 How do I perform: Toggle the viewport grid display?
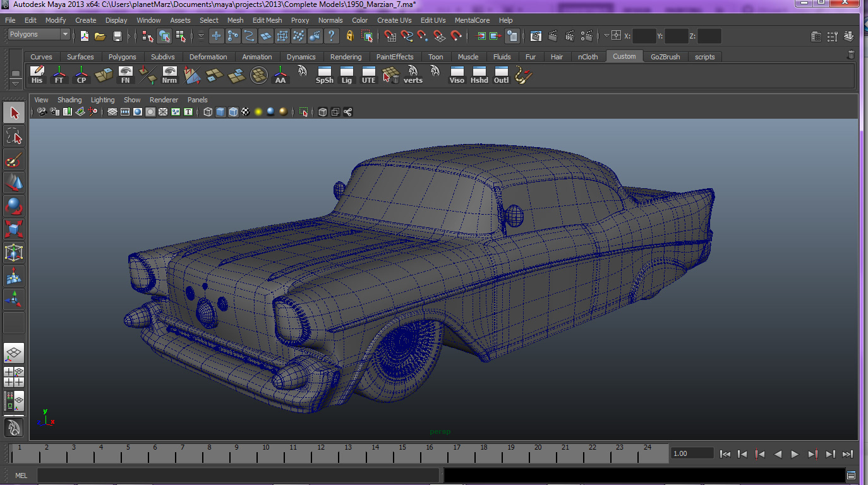[112, 112]
